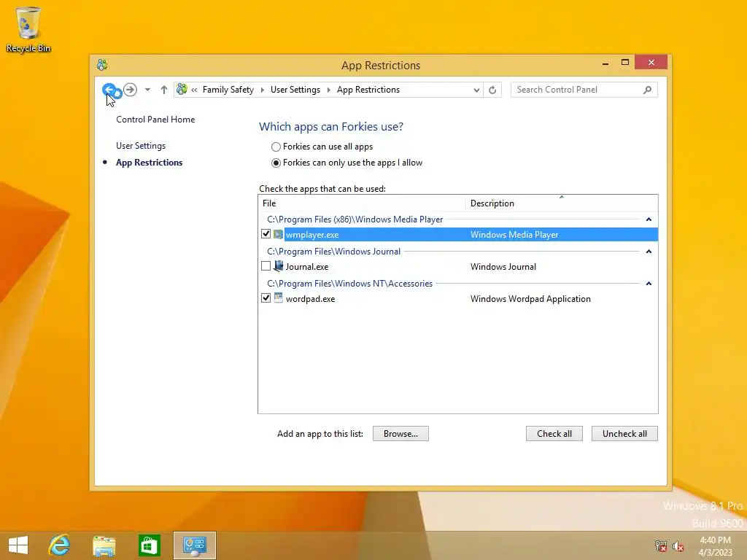
Task: Expand the arrow after User Settings breadcrumb
Action: pyautogui.click(x=328, y=90)
